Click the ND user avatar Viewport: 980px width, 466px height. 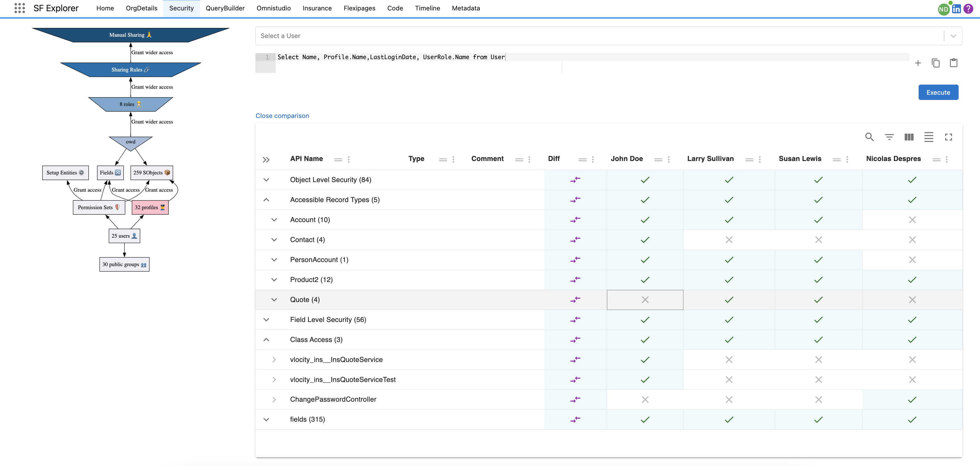944,9
